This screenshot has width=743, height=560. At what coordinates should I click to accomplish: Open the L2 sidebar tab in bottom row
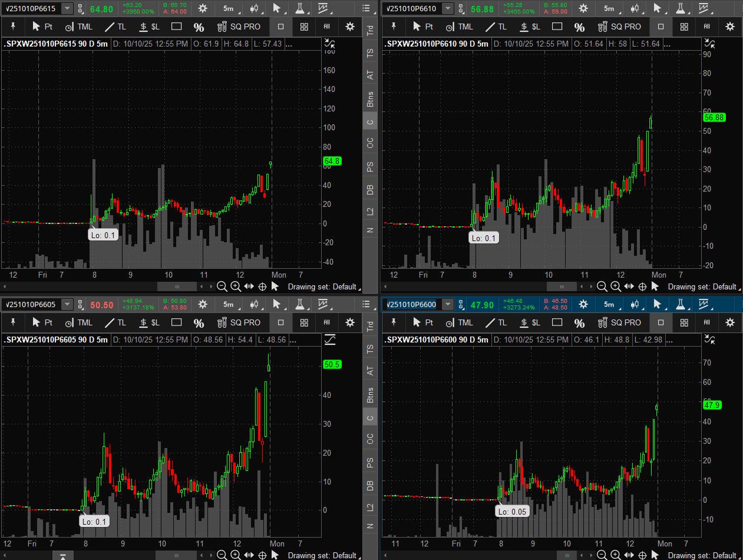point(370,507)
